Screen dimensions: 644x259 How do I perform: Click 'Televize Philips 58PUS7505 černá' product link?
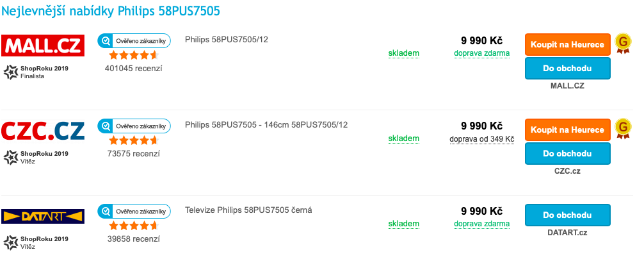coord(248,210)
